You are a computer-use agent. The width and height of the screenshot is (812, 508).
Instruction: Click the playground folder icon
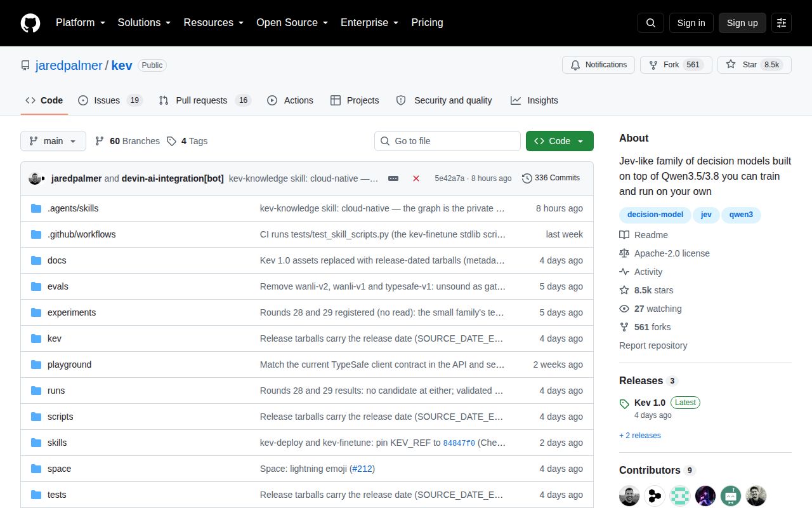coord(36,364)
